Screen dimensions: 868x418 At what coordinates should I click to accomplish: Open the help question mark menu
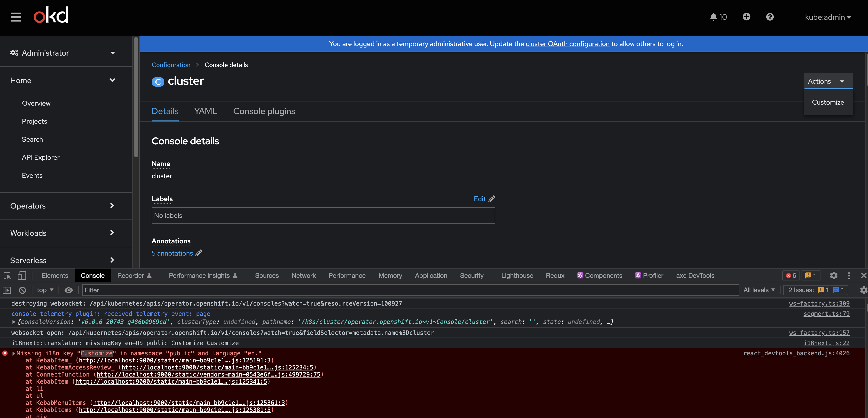pos(769,17)
